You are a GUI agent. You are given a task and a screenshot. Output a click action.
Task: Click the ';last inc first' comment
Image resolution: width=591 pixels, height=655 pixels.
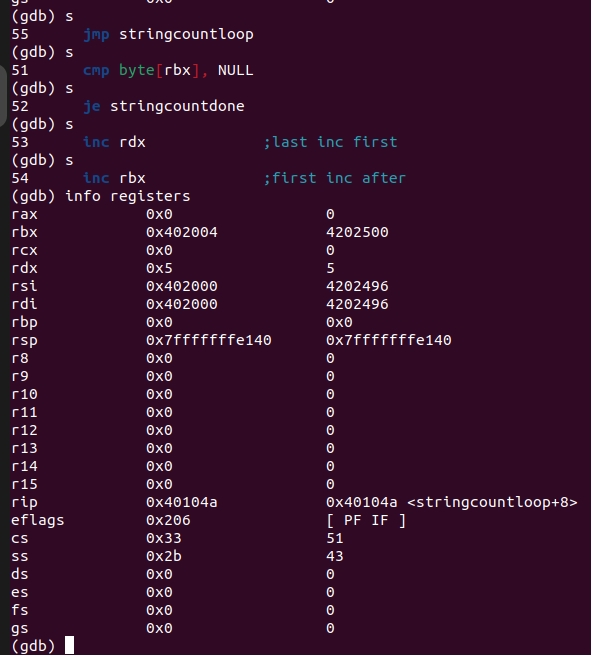330,142
